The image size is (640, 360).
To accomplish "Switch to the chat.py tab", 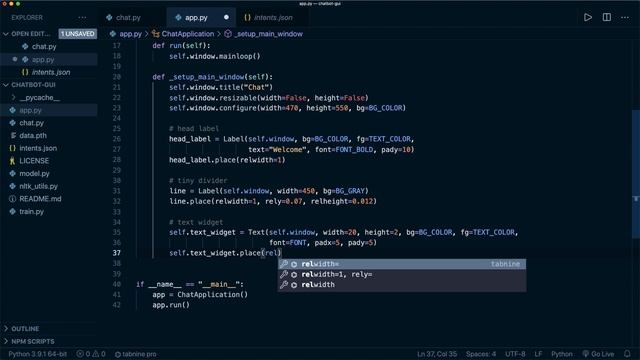I will (x=127, y=18).
